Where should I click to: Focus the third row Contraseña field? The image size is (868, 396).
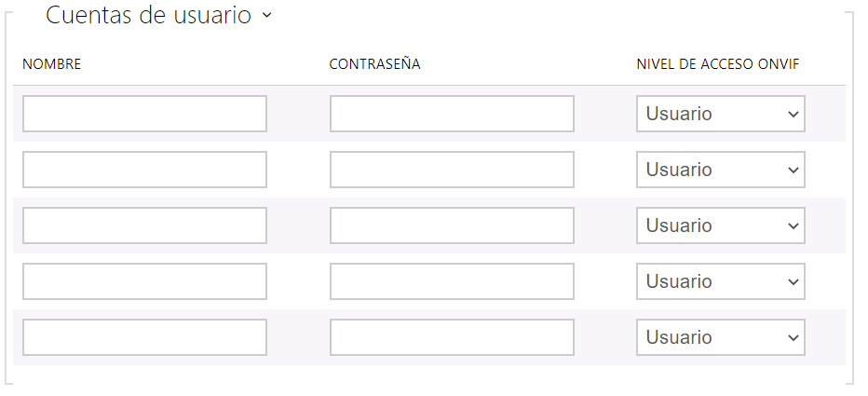452,225
